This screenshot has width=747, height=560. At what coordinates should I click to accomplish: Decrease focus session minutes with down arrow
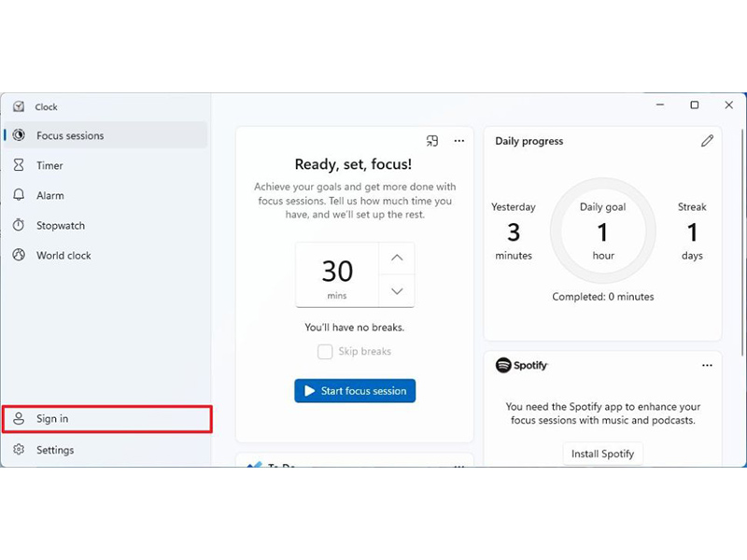coord(397,291)
